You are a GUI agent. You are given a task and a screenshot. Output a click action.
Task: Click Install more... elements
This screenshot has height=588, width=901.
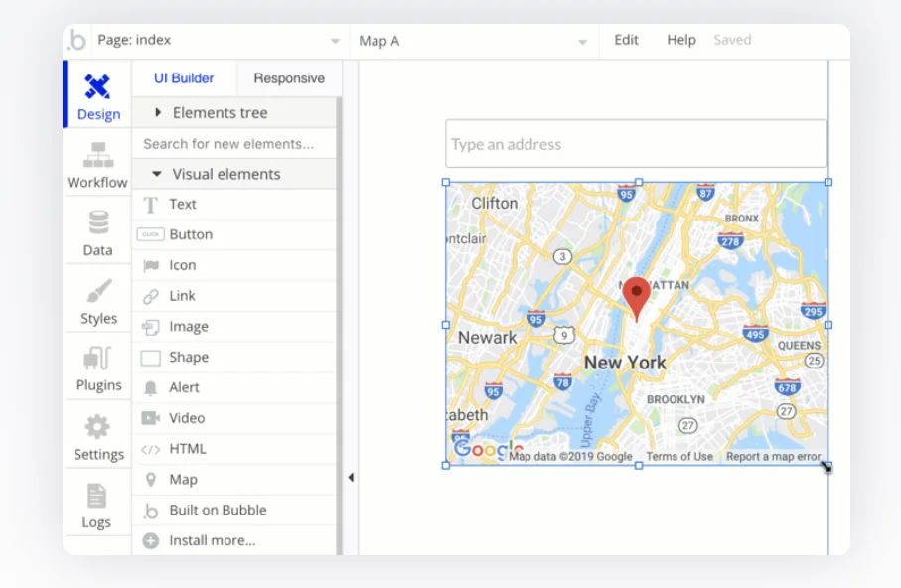coord(212,540)
